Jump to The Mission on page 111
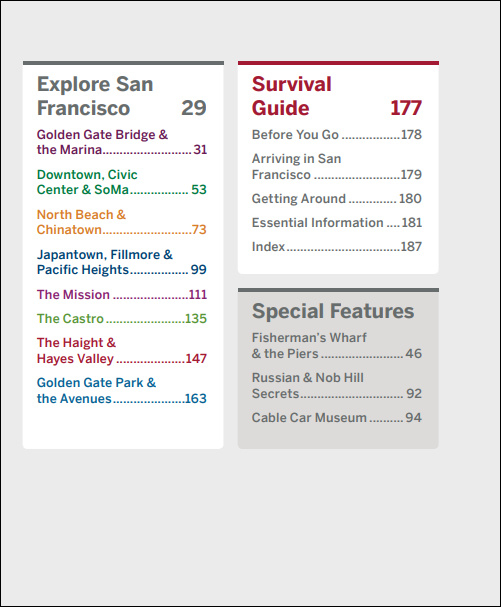This screenshot has height=607, width=501. [x=122, y=295]
